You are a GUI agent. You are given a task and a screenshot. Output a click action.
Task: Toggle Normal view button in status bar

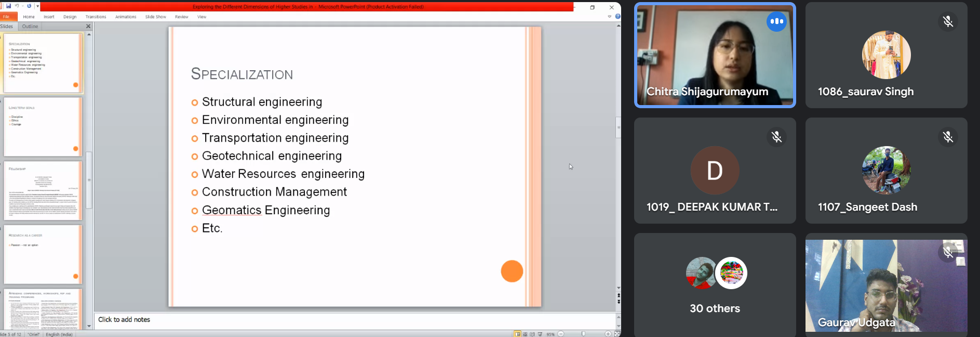point(517,334)
